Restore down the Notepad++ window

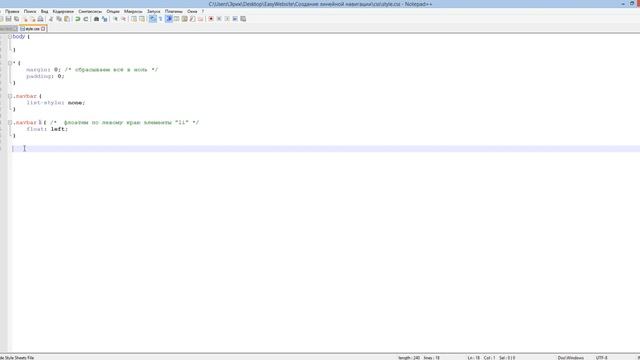coord(632,4)
